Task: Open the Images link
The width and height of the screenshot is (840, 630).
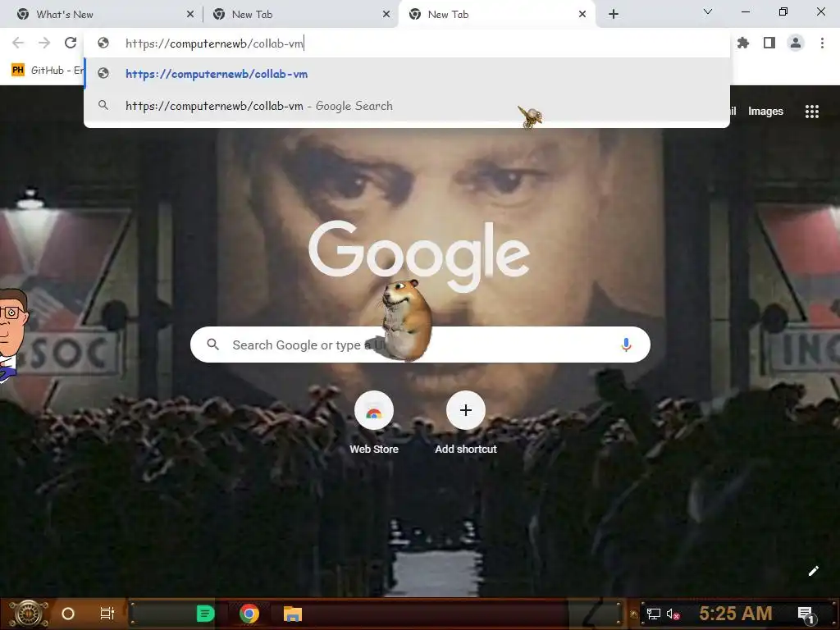Action: (x=765, y=112)
